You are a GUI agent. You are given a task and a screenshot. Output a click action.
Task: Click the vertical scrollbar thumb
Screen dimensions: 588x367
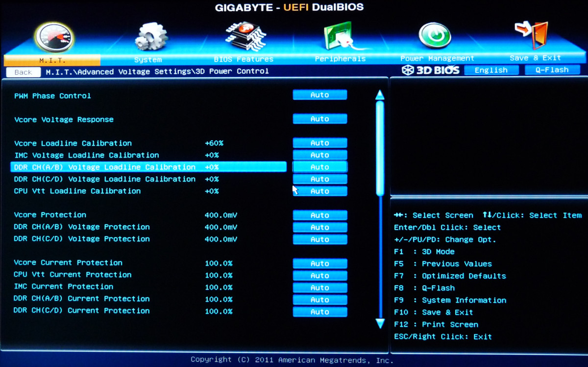coord(380,148)
